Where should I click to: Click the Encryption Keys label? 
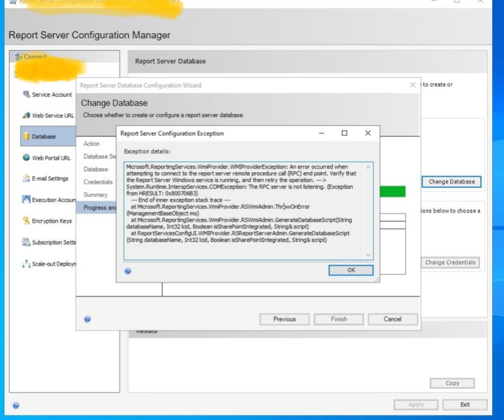click(x=52, y=221)
